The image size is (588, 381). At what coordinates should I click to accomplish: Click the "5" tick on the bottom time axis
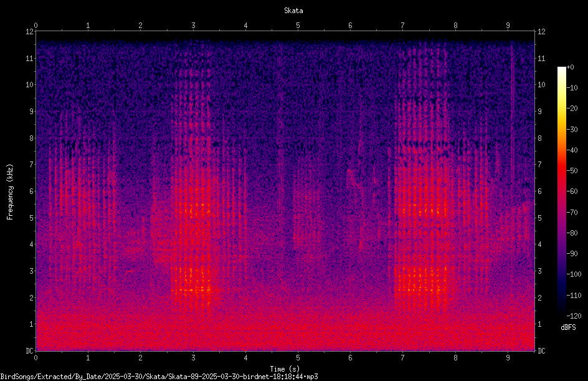[x=298, y=358]
